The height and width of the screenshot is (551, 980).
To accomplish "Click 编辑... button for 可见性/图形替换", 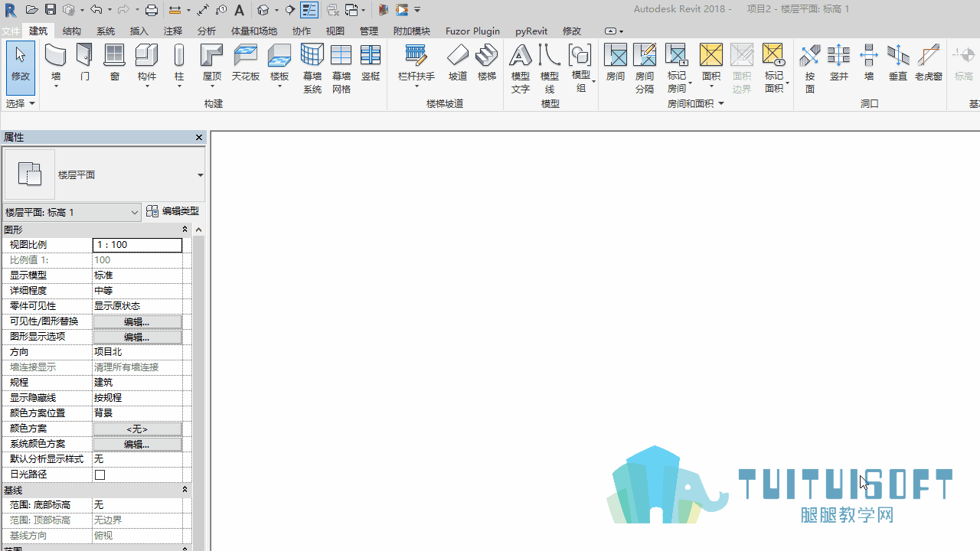I will (x=137, y=321).
